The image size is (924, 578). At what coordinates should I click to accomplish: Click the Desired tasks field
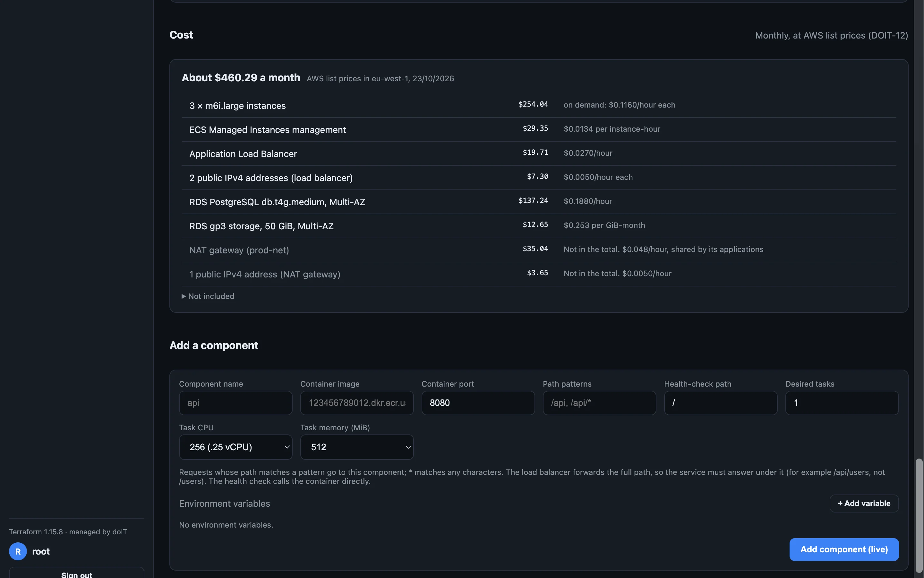(842, 403)
